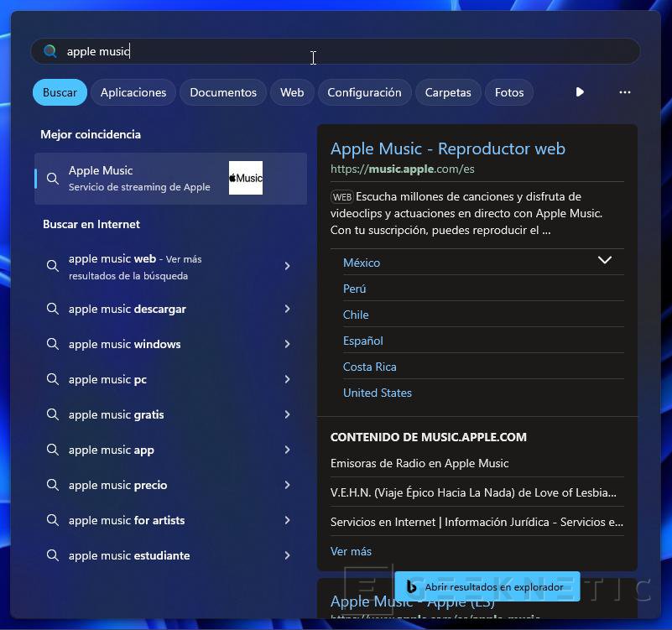Expand the México dropdown chevron
This screenshot has width=672, height=630.
pos(604,261)
